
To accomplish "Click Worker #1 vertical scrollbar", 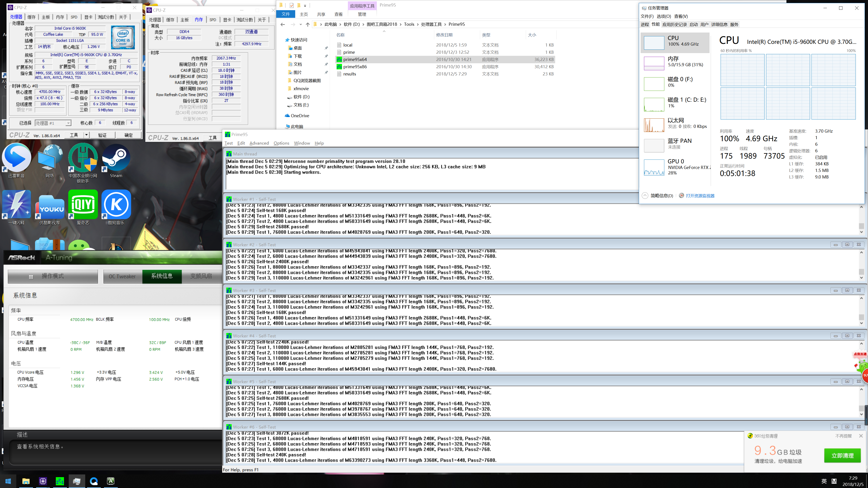I will [x=861, y=219].
